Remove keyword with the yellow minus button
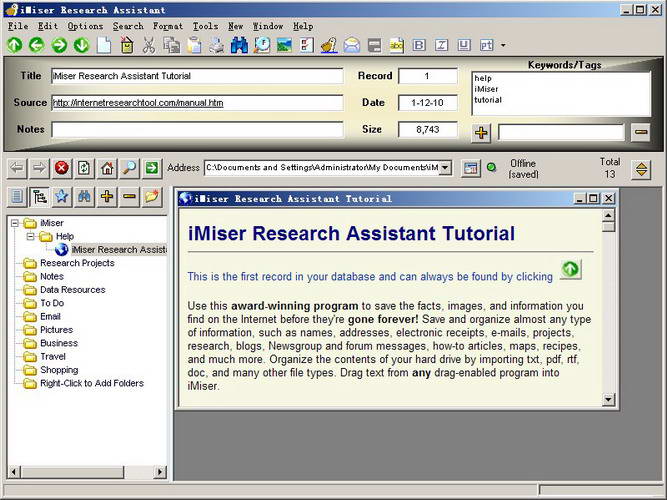Viewport: 667px width, 500px height. click(x=641, y=132)
